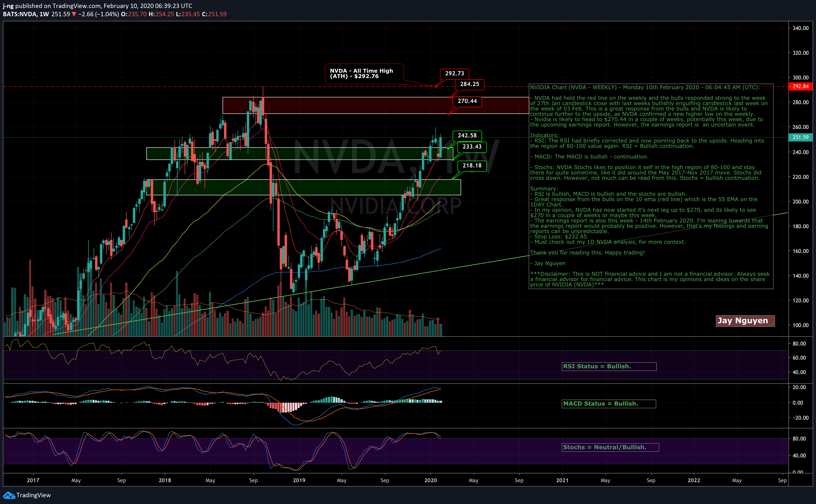Click the BATS:NVDA, 1W symbol header
816x504 pixels.
[26, 14]
